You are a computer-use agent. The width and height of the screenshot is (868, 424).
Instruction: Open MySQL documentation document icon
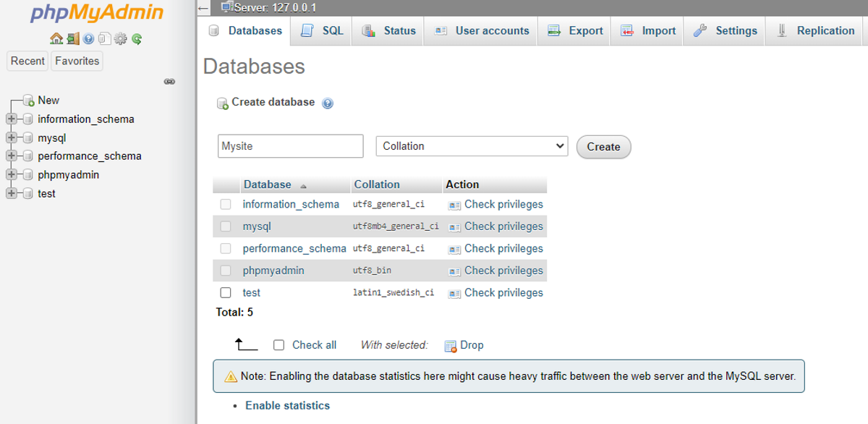pos(105,38)
